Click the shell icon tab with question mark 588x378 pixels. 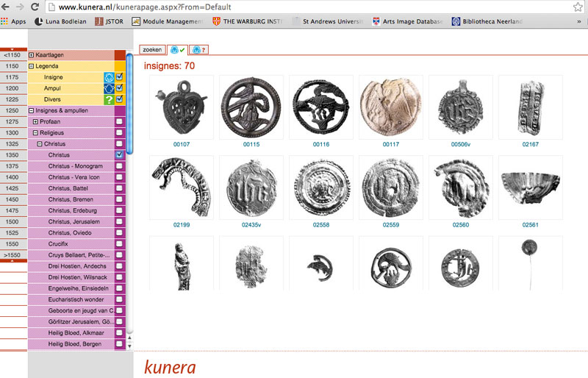pos(198,50)
